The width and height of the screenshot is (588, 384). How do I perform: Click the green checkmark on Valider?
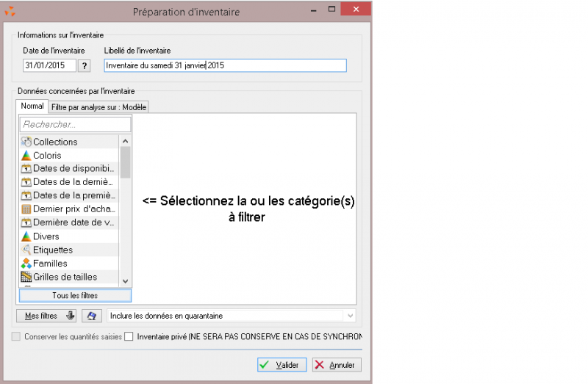point(265,364)
